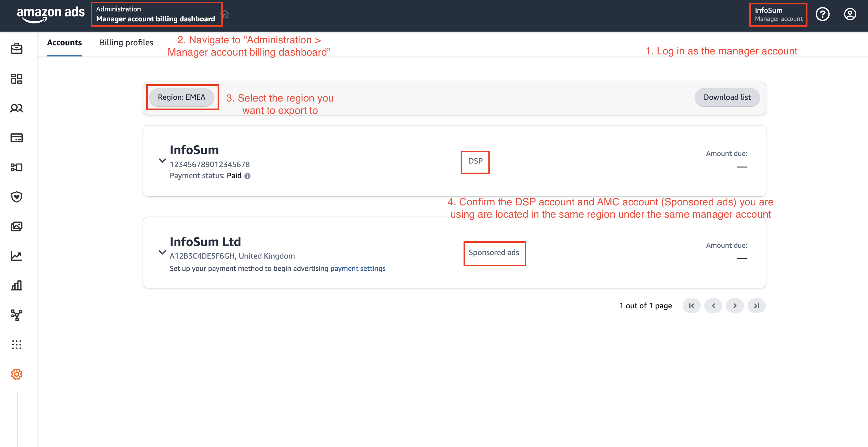Open the briefcase icon in the sidebar
Image resolution: width=868 pixels, height=447 pixels.
16,49
